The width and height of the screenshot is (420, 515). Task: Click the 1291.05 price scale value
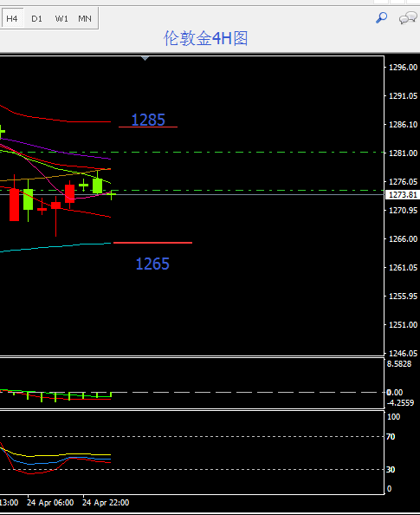403,96
